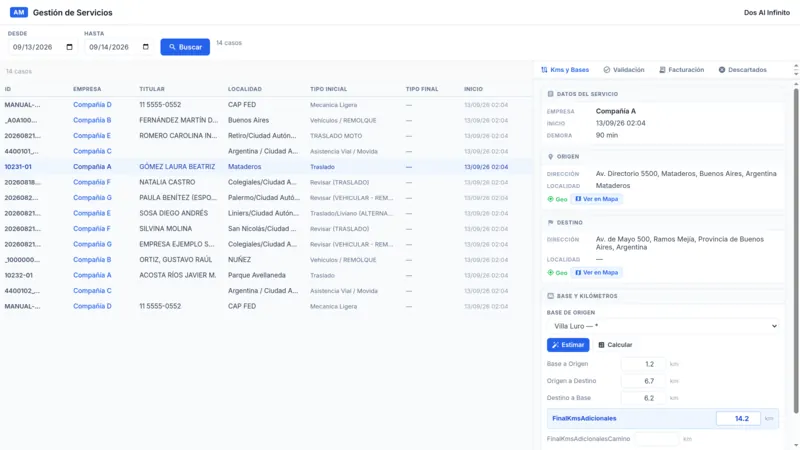800x450 pixels.
Task: Click the AM logo badge
Action: 19,12
